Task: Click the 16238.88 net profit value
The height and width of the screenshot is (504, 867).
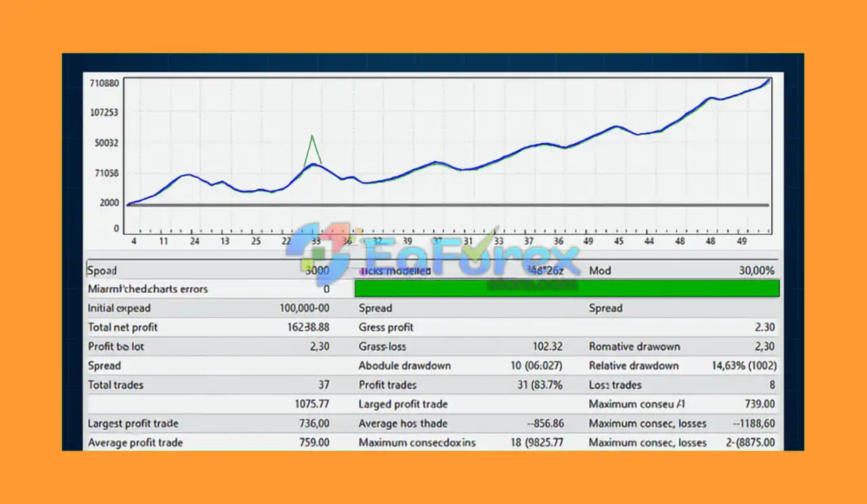Action: (x=308, y=327)
